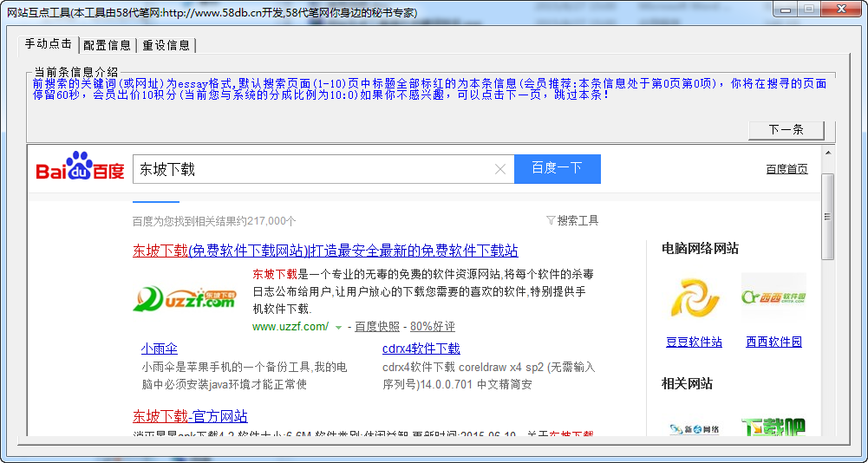
Task: Click the Baidu logo
Action: [81, 166]
